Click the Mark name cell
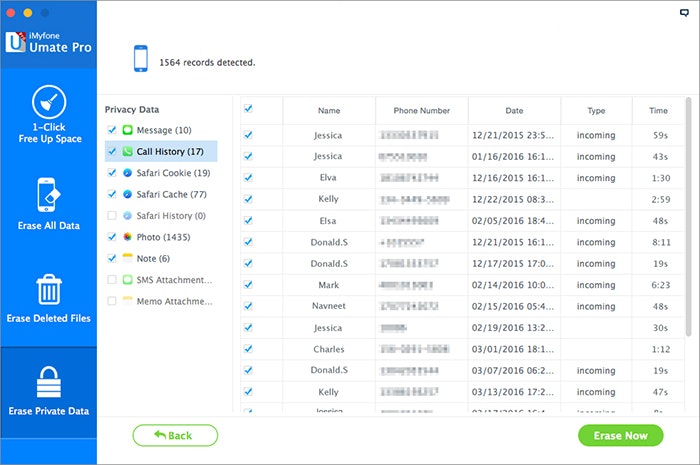 coord(329,285)
